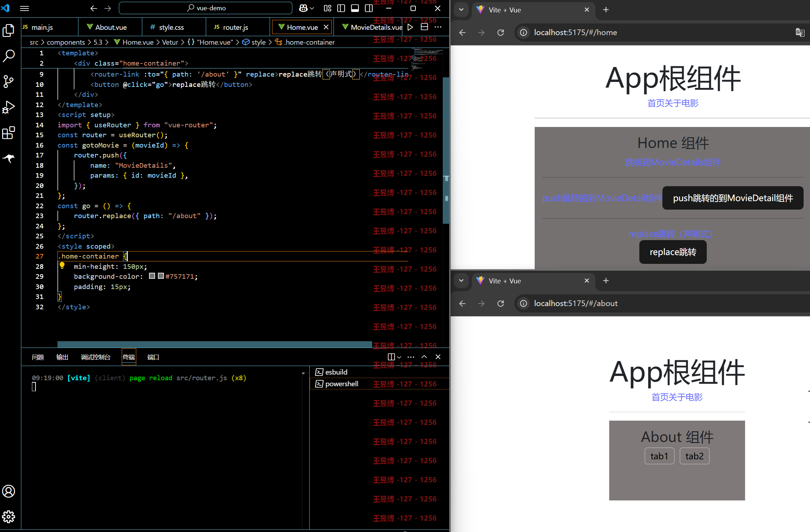
Task: Switch to router.js editor tab
Action: (238, 27)
